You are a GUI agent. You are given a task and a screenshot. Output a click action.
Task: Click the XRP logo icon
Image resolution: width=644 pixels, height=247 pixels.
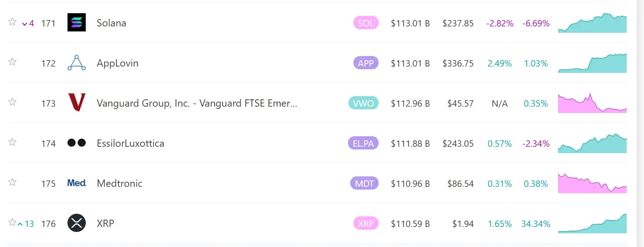click(x=76, y=223)
